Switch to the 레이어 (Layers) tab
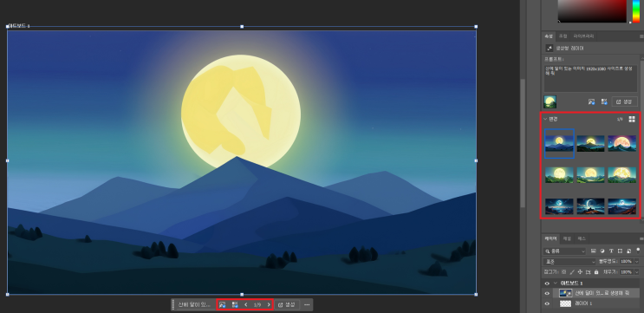This screenshot has height=313, width=644. [x=550, y=238]
